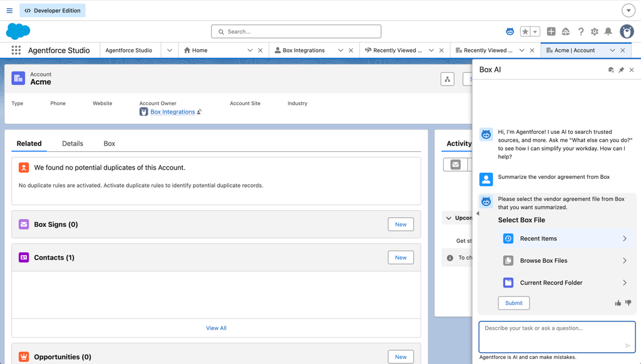
Task: Click the Account record icon
Action: (x=18, y=78)
